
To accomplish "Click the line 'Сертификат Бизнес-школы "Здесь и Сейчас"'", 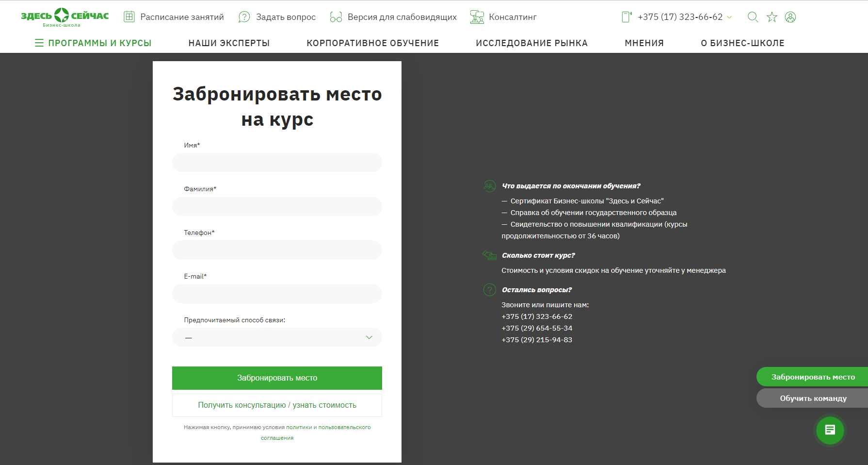I will pyautogui.click(x=587, y=201).
